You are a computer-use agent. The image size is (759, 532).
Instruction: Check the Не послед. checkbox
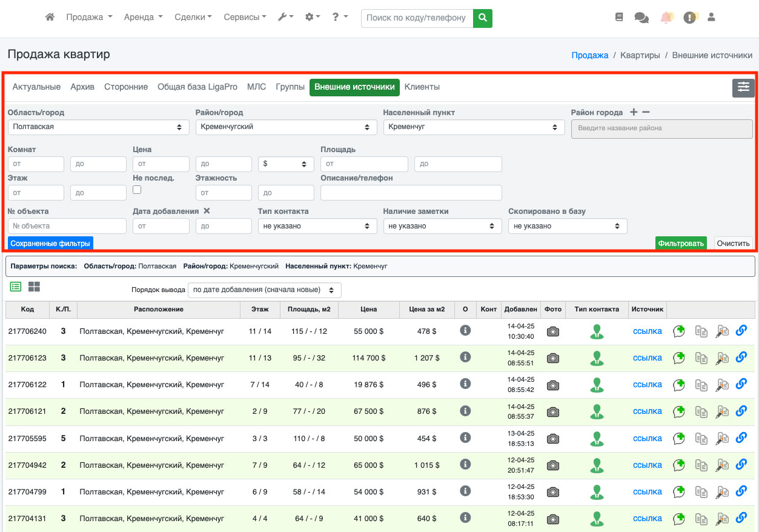point(137,190)
